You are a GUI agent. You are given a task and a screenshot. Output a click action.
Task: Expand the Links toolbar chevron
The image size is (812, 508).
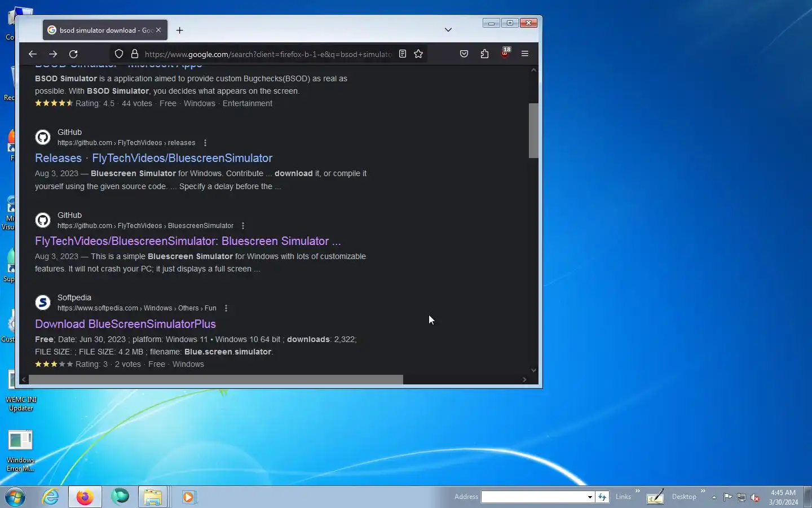[638, 491]
